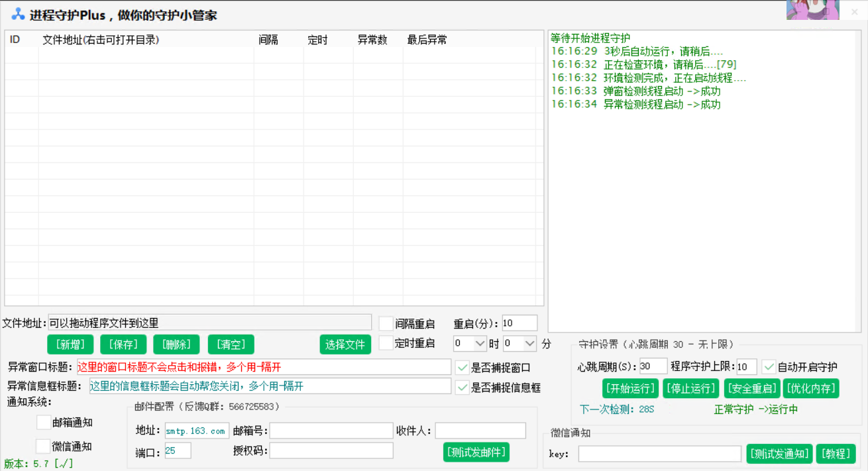
Task: Enable the 邮箱通知 checkbox
Action: pos(44,423)
